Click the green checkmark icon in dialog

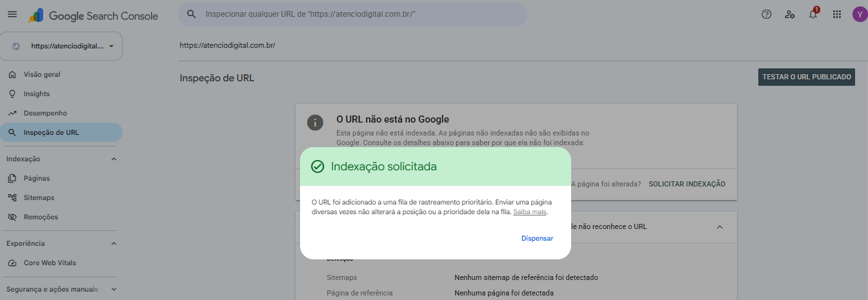point(318,166)
